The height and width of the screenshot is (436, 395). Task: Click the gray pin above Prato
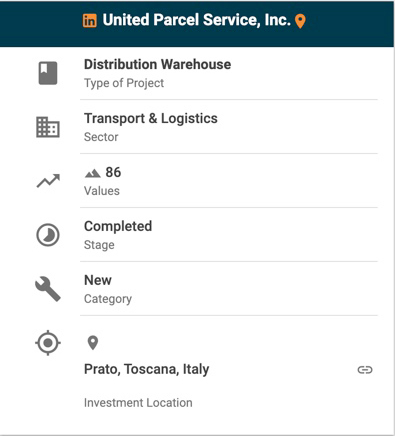[93, 343]
